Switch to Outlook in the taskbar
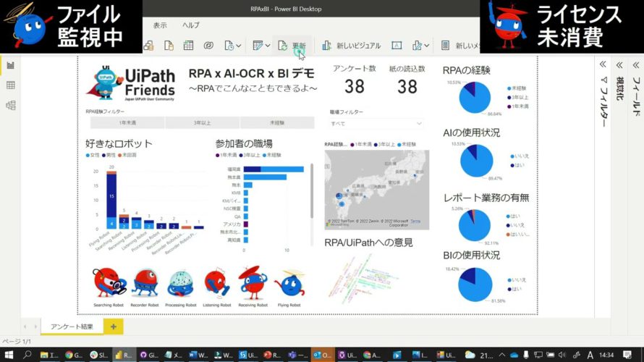The height and width of the screenshot is (362, 644). point(322,355)
